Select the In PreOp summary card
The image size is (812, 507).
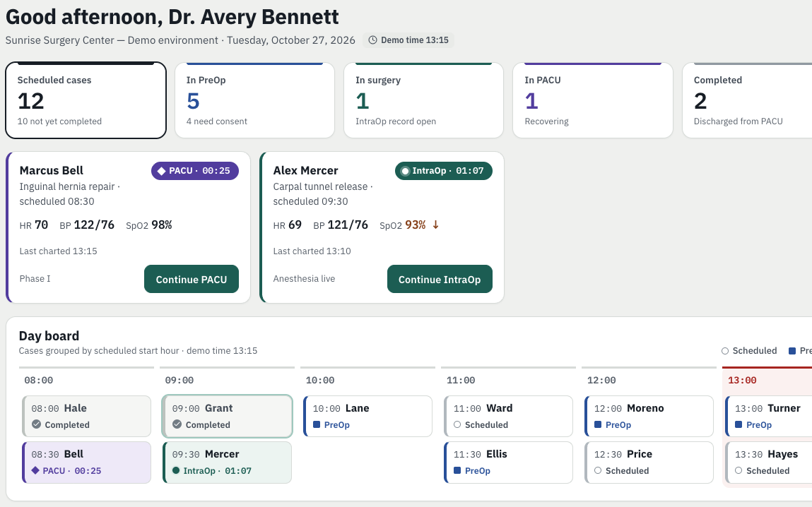255,100
